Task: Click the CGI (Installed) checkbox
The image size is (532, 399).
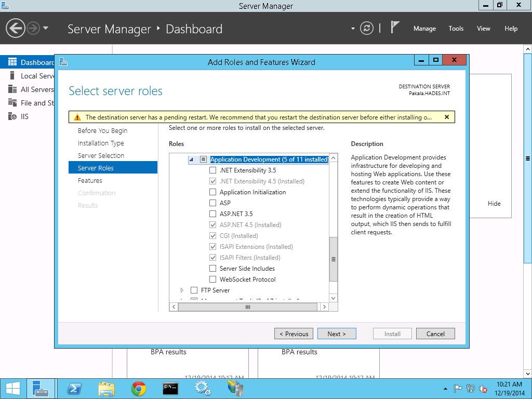Action: [x=212, y=235]
